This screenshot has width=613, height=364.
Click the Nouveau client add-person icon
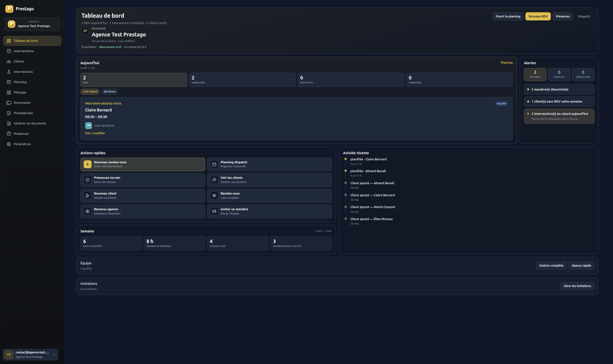coord(88,196)
